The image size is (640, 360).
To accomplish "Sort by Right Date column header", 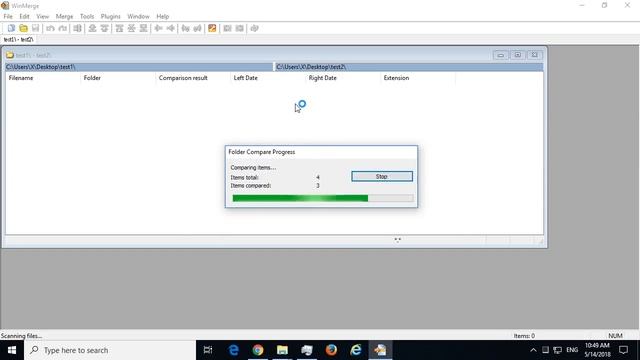I will pyautogui.click(x=343, y=78).
